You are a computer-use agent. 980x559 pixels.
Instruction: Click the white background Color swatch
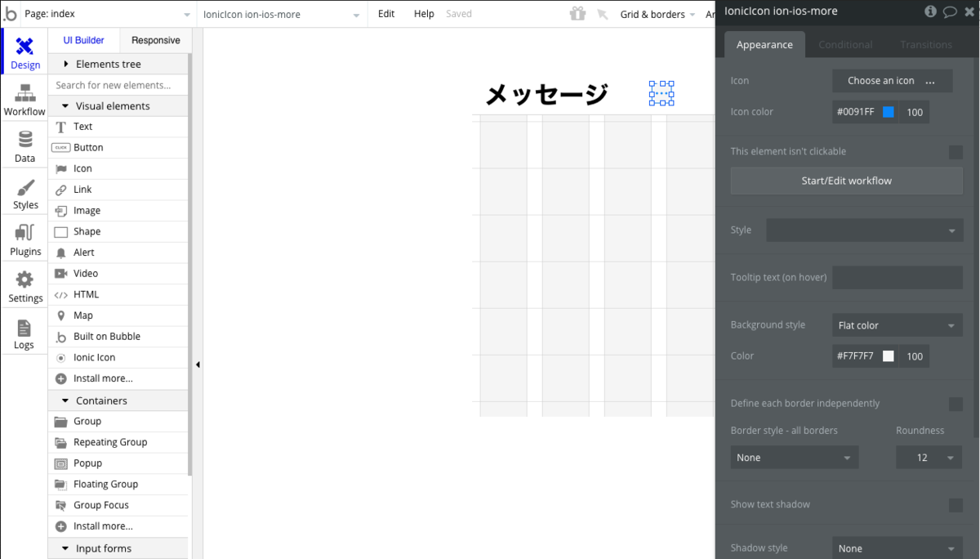(889, 356)
